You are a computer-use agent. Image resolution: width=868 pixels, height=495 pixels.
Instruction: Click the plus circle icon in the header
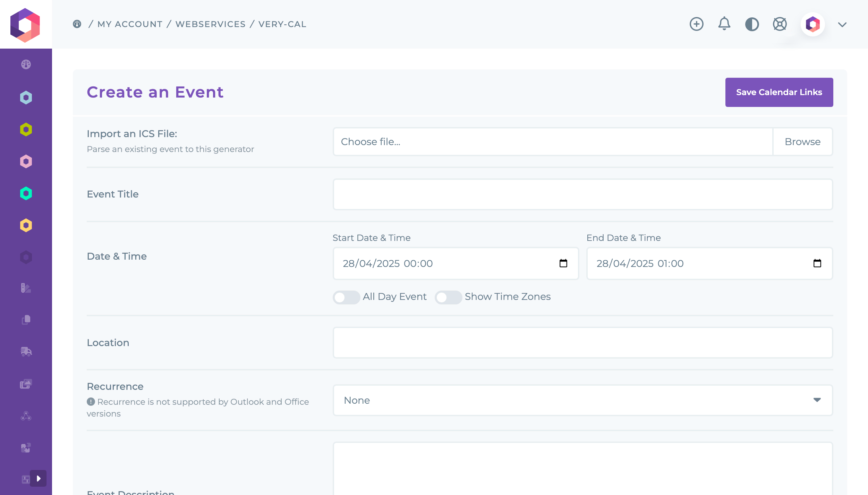696,24
